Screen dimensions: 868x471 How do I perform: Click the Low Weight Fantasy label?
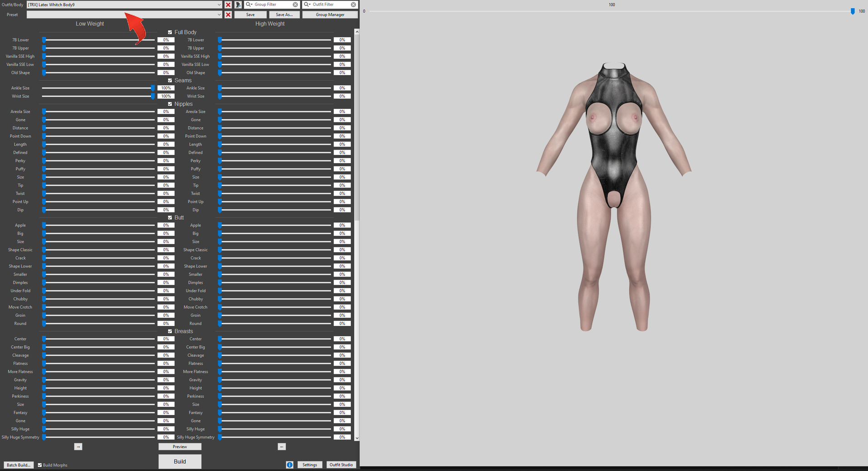pos(20,413)
